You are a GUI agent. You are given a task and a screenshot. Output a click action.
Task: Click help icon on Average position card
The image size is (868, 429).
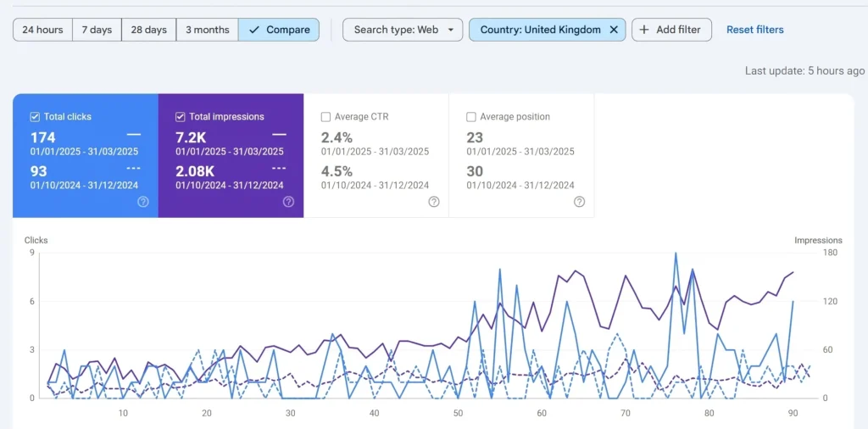click(x=579, y=202)
